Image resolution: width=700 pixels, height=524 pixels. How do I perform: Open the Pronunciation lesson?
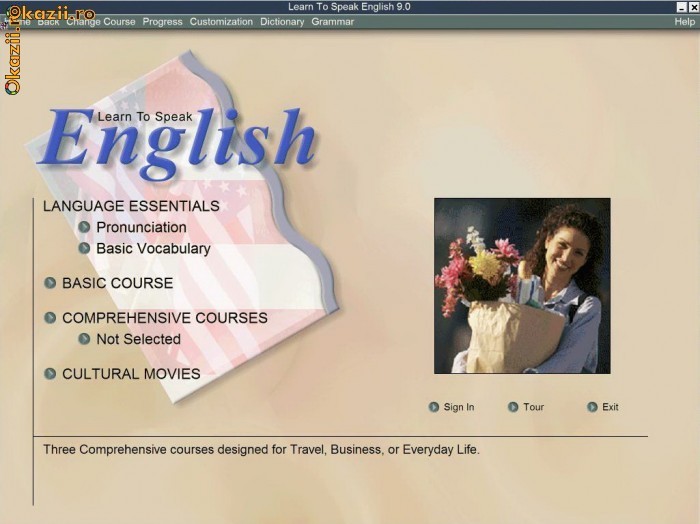point(142,227)
